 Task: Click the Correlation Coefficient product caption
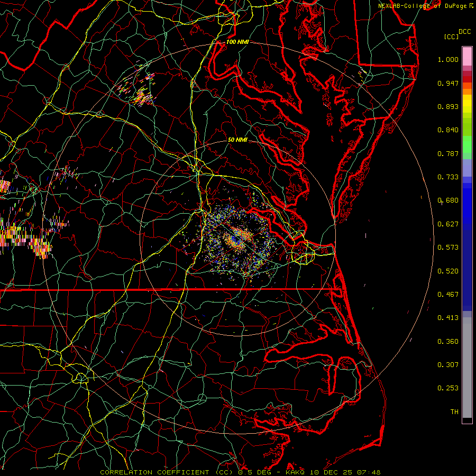(167, 472)
